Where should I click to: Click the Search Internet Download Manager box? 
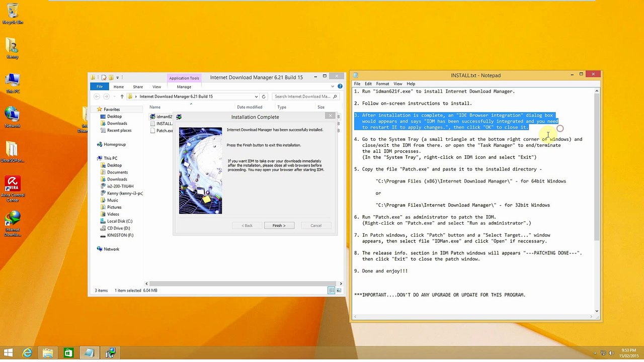coord(305,97)
